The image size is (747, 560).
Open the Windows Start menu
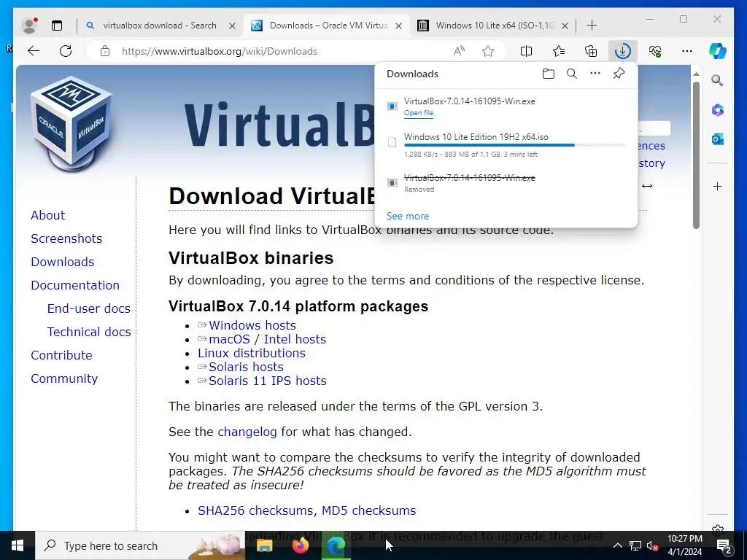tap(18, 545)
